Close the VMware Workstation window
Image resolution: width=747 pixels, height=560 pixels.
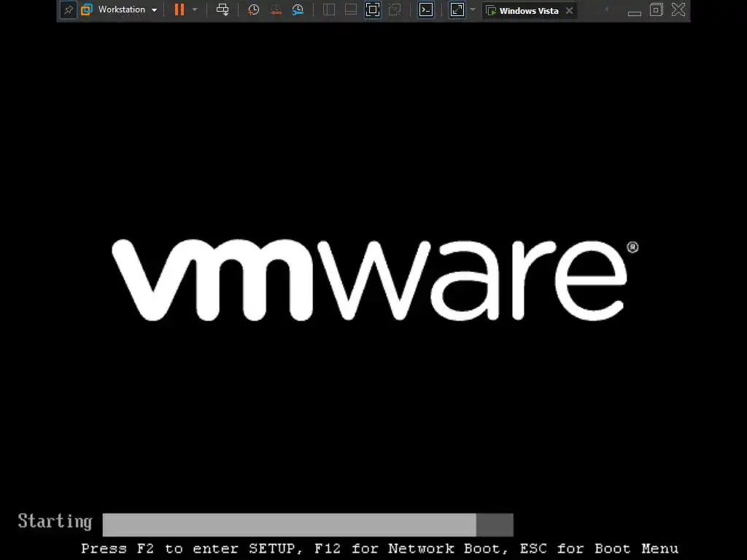[x=678, y=9]
